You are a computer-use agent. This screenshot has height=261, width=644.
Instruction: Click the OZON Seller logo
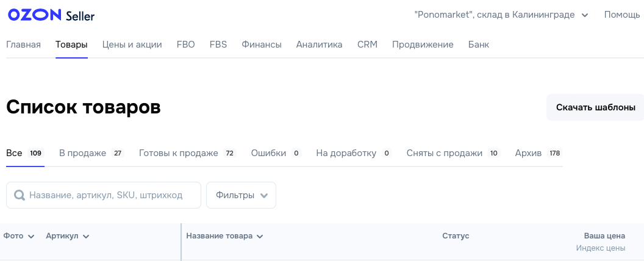point(51,15)
